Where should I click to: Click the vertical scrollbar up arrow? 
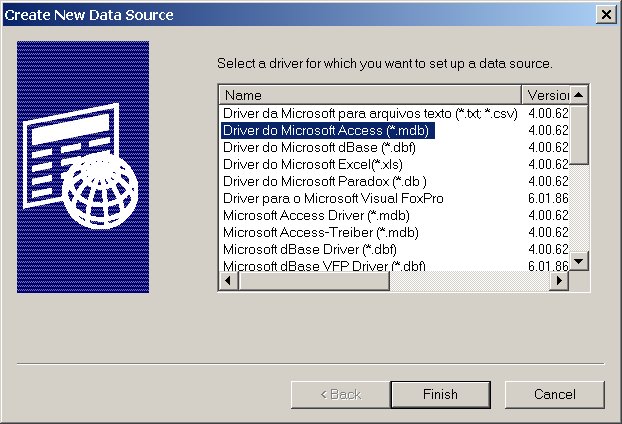coord(578,95)
